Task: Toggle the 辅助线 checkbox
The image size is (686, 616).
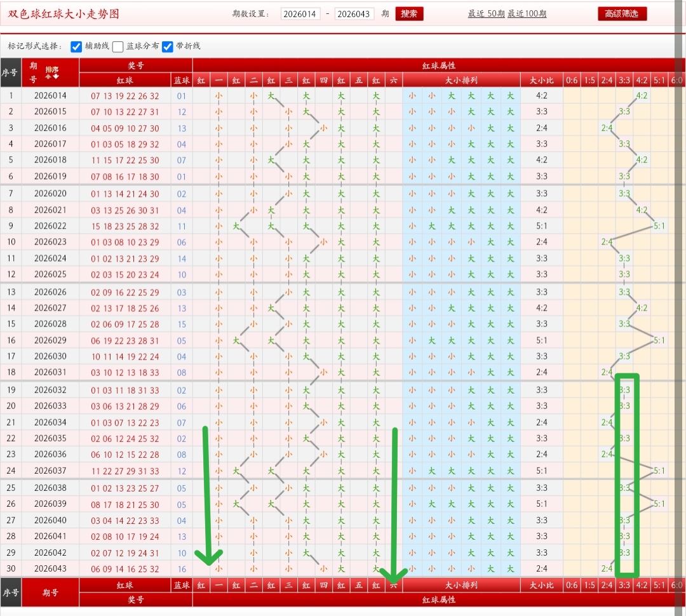Action: coord(76,46)
